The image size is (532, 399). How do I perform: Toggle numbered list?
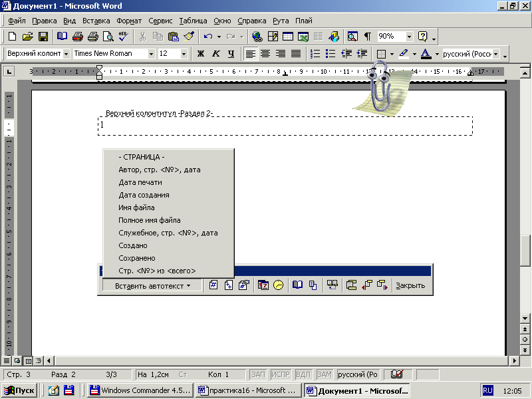pyautogui.click(x=315, y=54)
